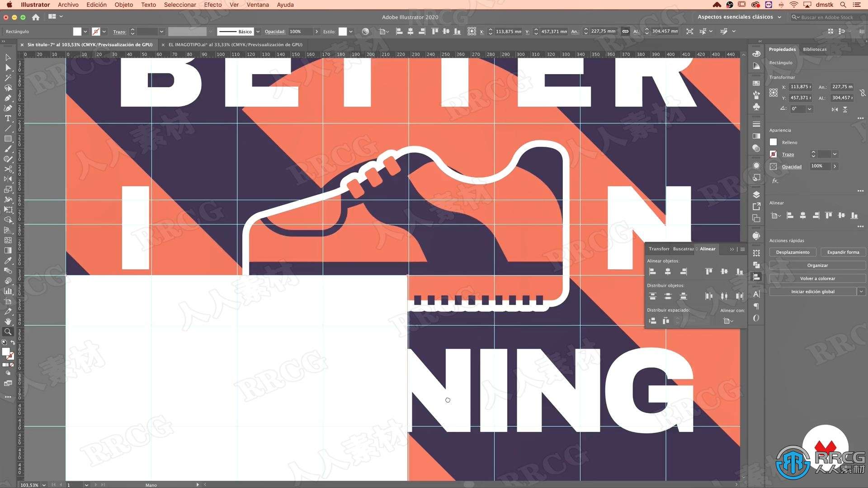The height and width of the screenshot is (488, 868).
Task: Select the Type tool in toolbar
Action: [8, 118]
